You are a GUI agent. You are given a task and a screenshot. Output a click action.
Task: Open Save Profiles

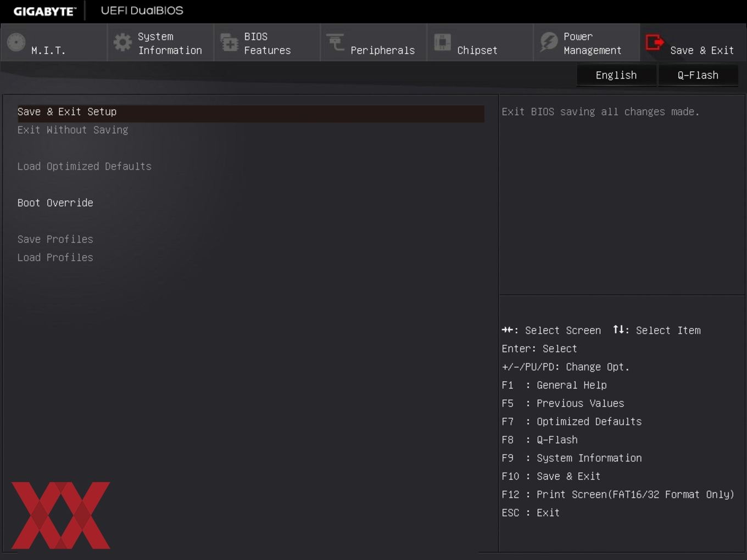[55, 239]
